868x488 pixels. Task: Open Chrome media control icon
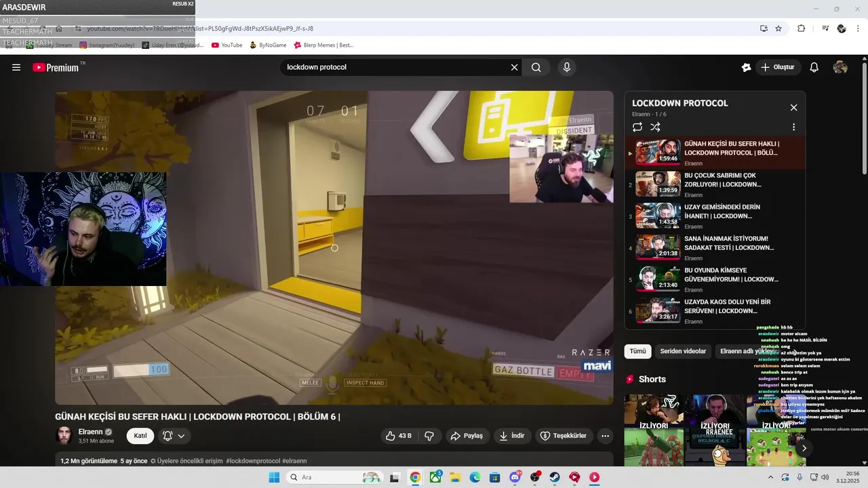tap(825, 28)
